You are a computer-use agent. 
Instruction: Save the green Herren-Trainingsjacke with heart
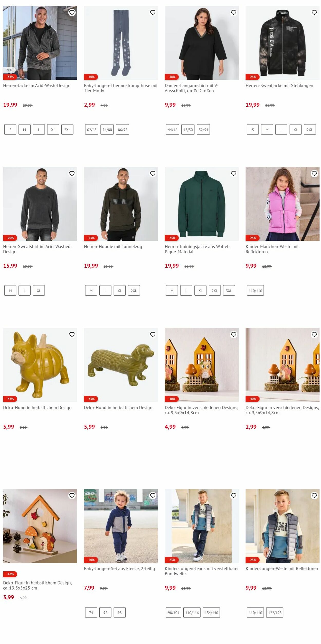(x=233, y=174)
